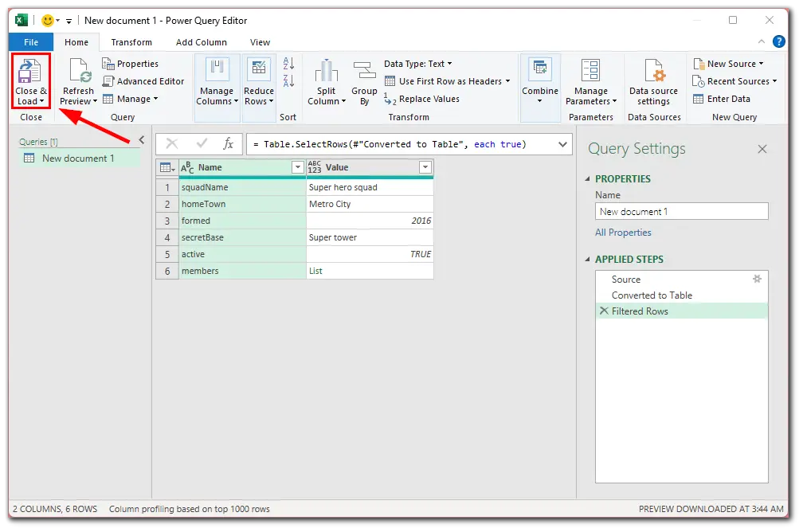Screen dimensions: 803x532
Task: Open the Advanced Editor
Action: click(x=143, y=81)
